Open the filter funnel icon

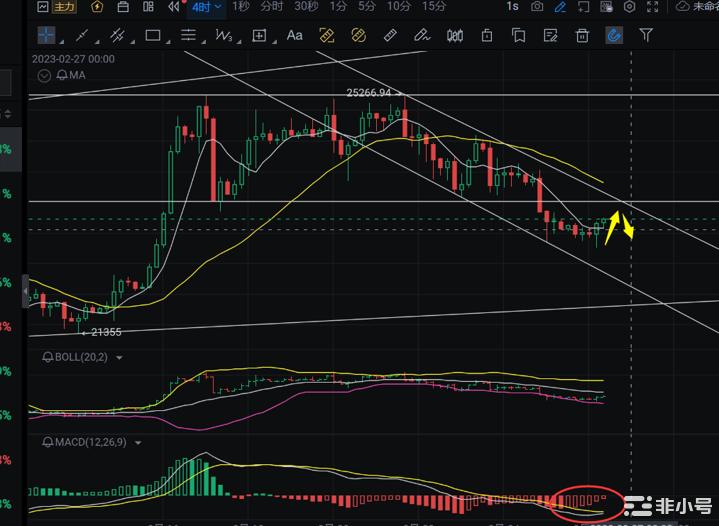pos(646,35)
